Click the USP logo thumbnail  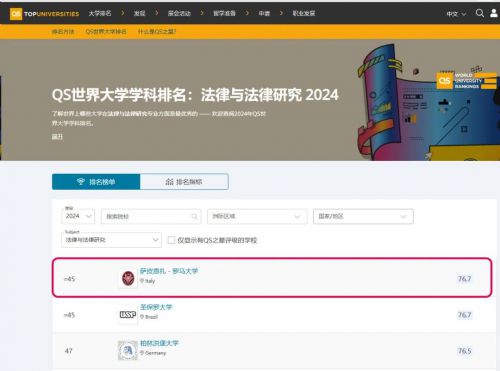(128, 314)
